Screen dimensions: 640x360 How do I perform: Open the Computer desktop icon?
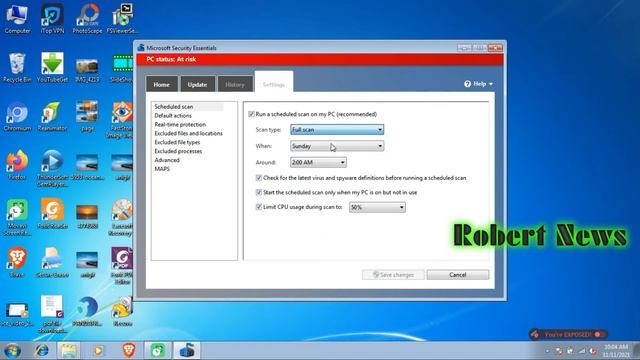(17, 18)
